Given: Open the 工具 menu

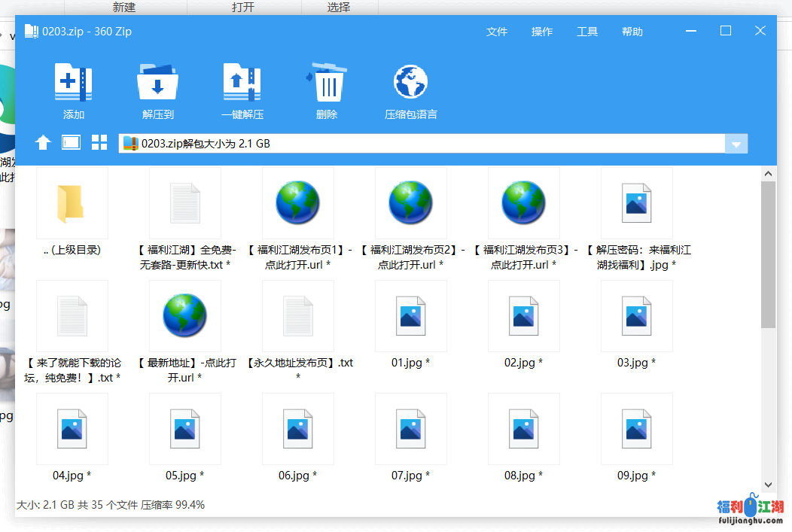Looking at the screenshot, I should tap(587, 32).
